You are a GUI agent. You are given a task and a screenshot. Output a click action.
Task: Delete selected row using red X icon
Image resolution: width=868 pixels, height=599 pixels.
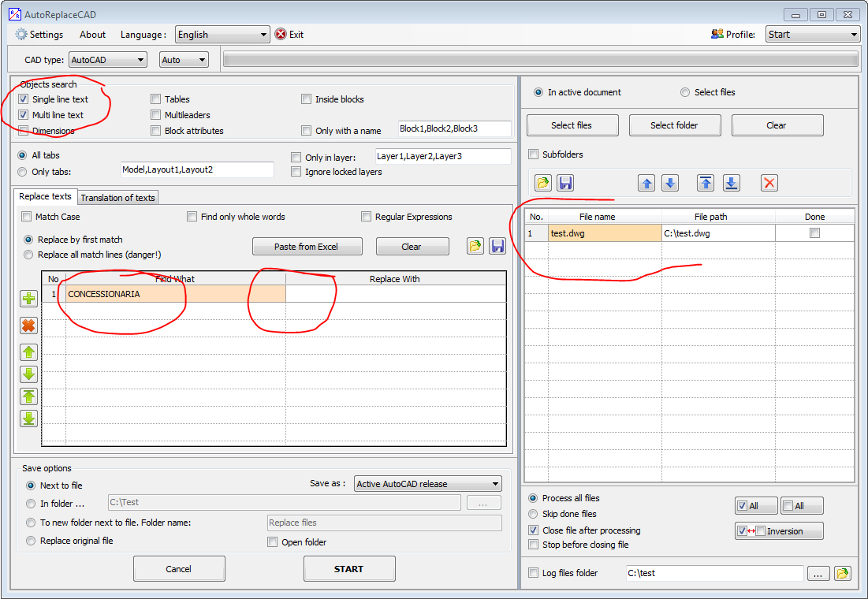click(x=28, y=326)
